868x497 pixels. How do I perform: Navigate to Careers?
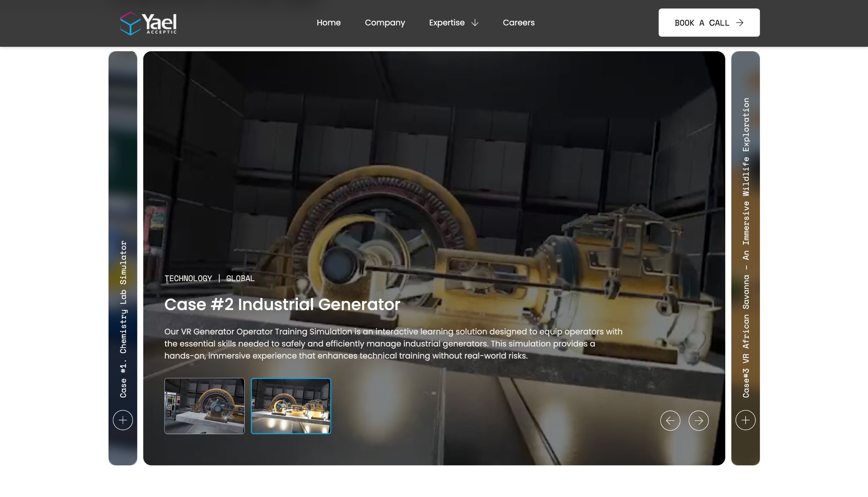click(518, 22)
